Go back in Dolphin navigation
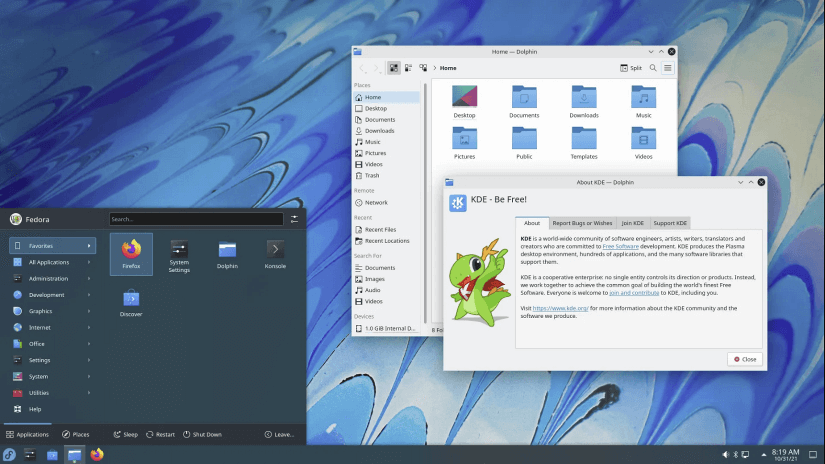Image resolution: width=825 pixels, height=464 pixels. tap(362, 68)
